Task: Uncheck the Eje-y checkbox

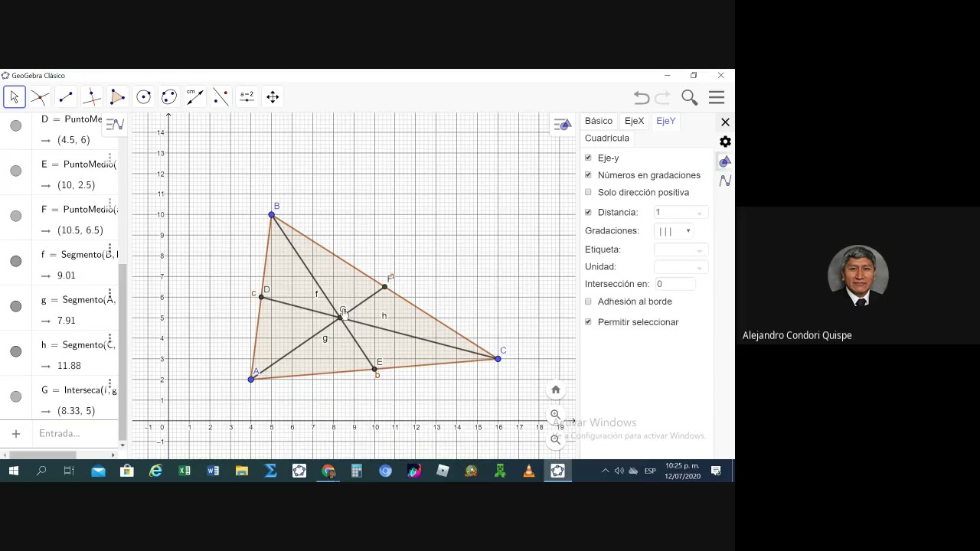Action: click(588, 158)
